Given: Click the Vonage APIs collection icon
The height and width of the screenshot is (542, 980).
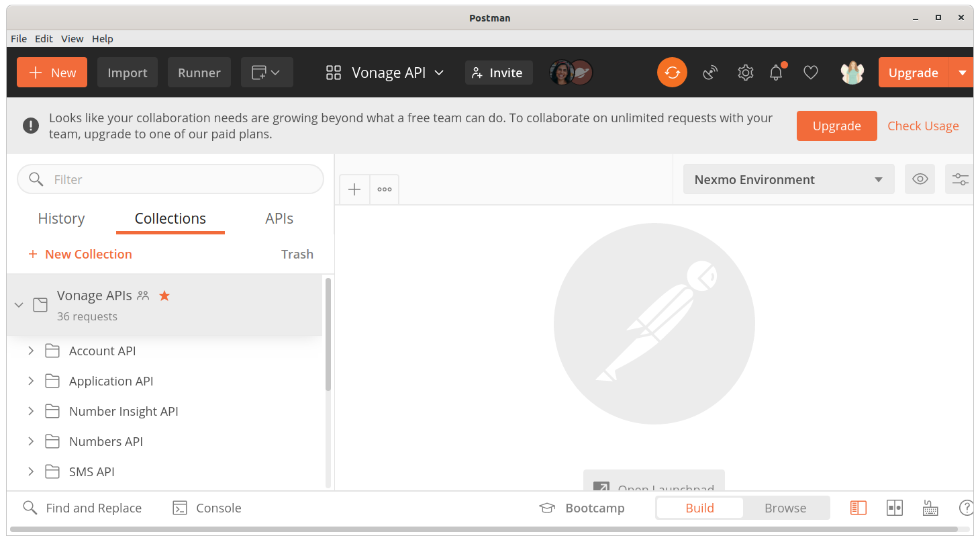Looking at the screenshot, I should tap(40, 305).
